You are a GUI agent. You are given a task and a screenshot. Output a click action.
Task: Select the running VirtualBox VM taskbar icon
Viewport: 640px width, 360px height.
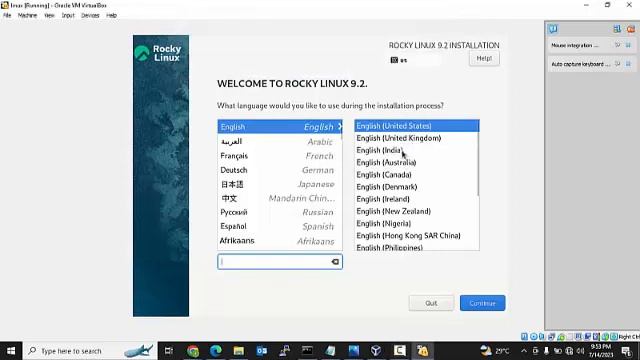point(422,351)
